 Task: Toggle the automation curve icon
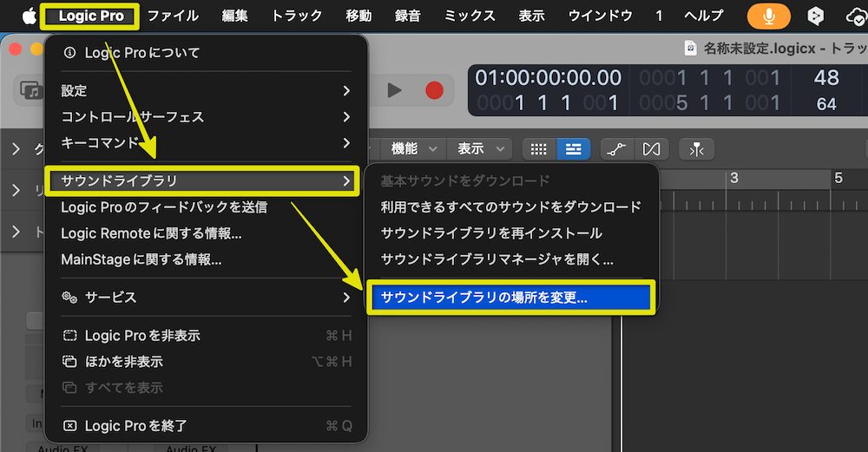click(616, 149)
